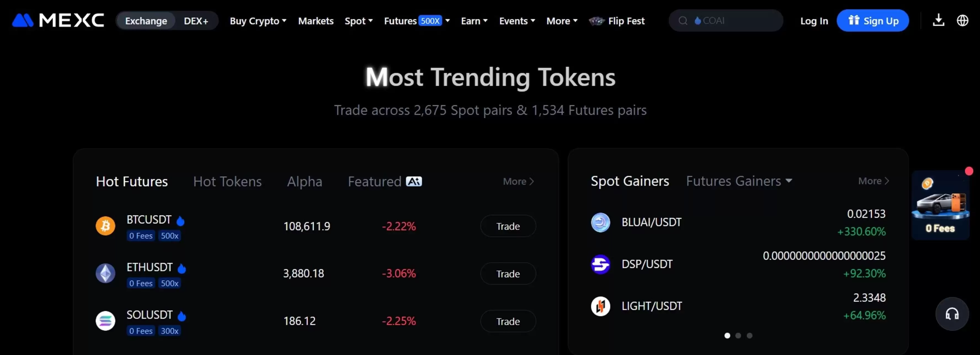
Task: Open customer support via the headset icon
Action: point(953,314)
